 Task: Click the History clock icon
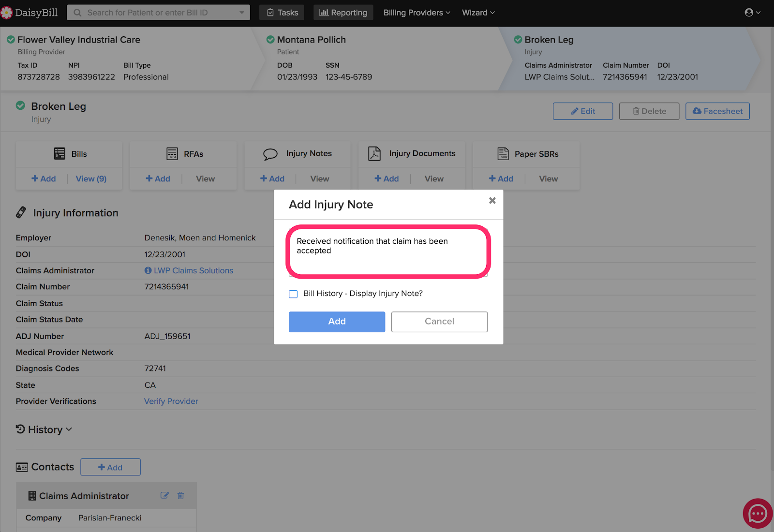20,429
